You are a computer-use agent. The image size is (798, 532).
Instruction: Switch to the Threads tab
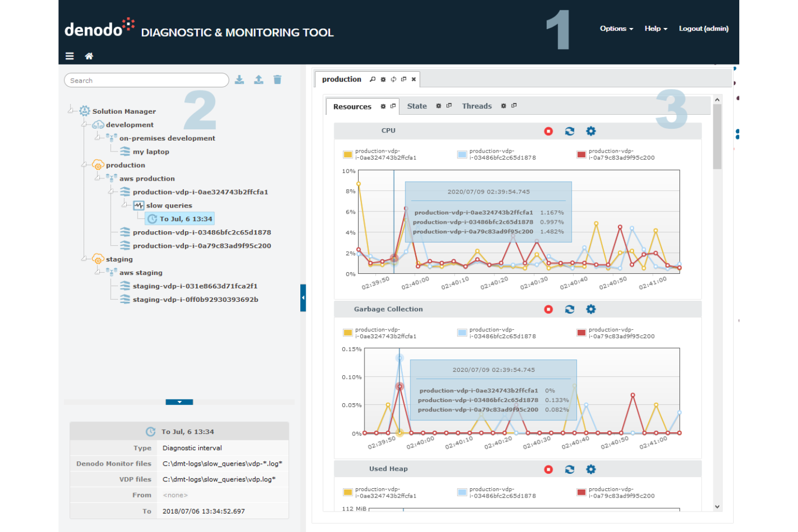[477, 106]
